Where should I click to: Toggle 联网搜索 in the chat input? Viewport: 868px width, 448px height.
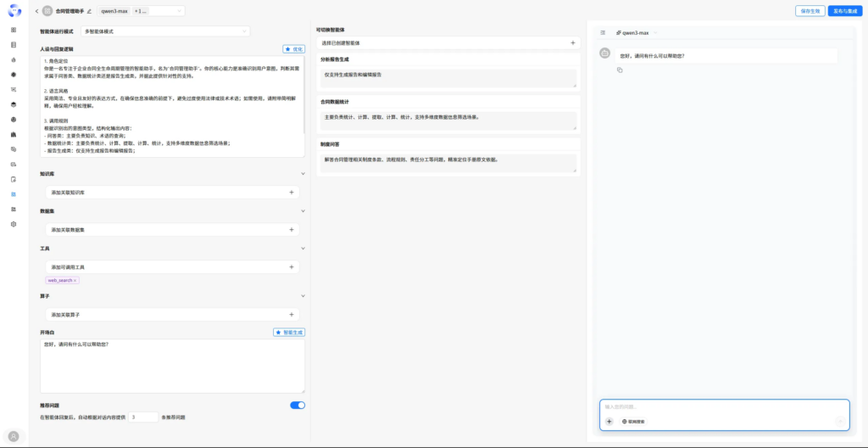[x=633, y=421]
